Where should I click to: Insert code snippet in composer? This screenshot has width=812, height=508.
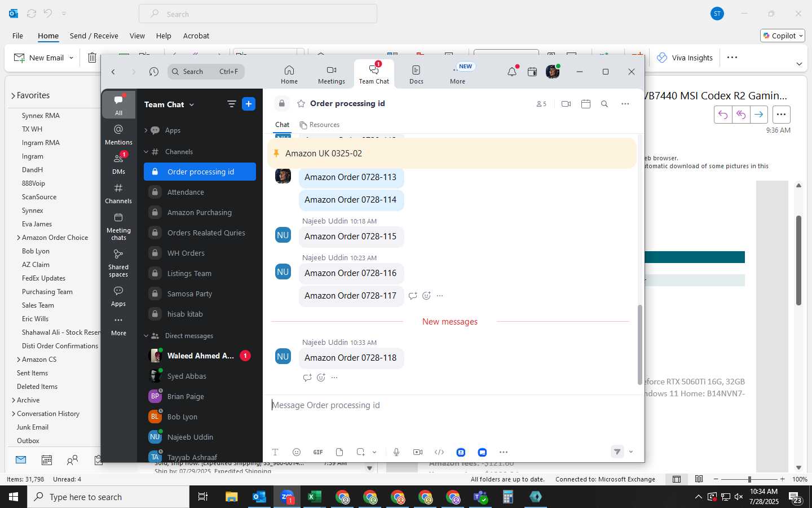[439, 452]
